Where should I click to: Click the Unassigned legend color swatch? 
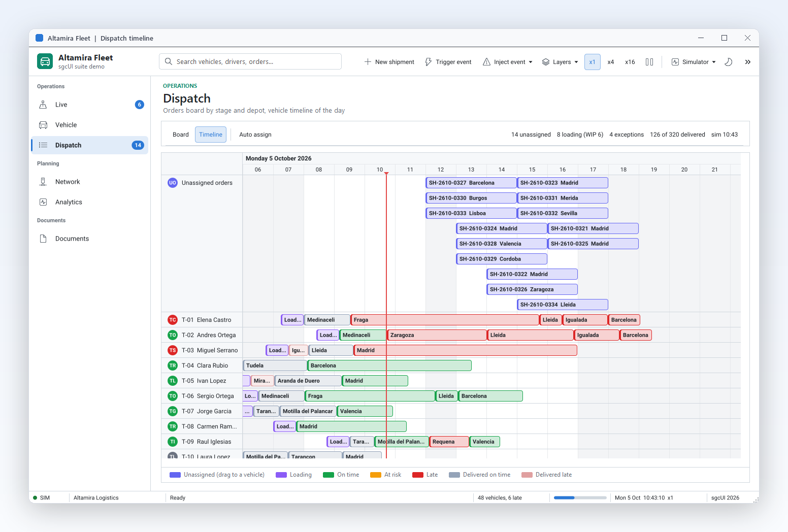(175, 475)
